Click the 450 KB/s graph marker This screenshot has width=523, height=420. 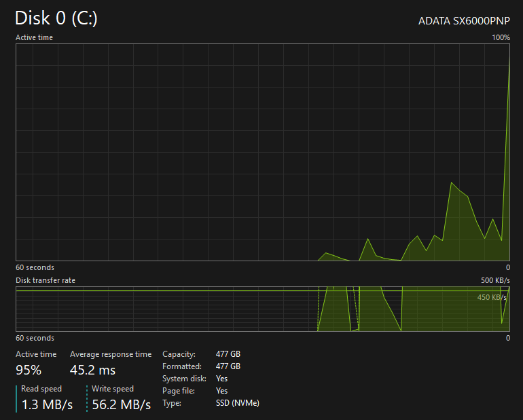(x=492, y=297)
